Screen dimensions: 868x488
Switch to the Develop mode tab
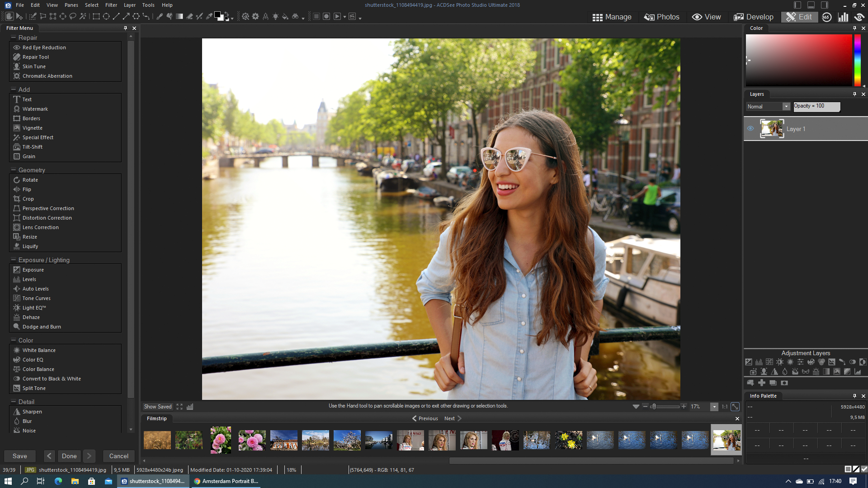pos(754,17)
